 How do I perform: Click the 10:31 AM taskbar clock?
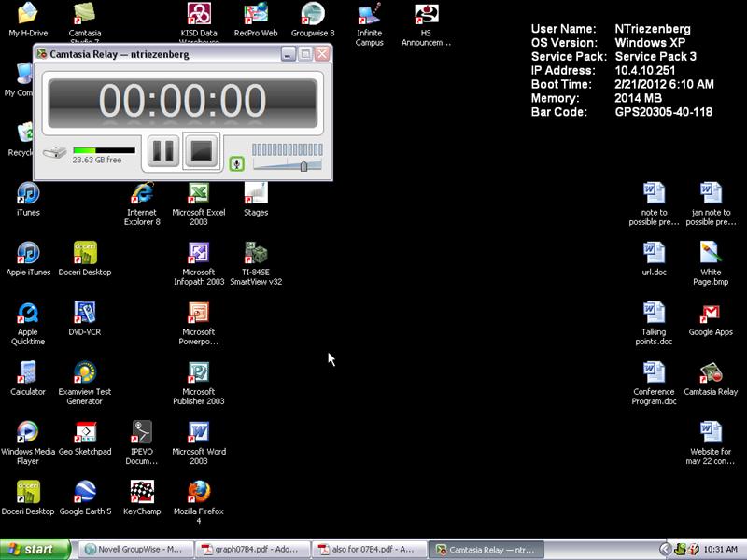[x=720, y=549]
